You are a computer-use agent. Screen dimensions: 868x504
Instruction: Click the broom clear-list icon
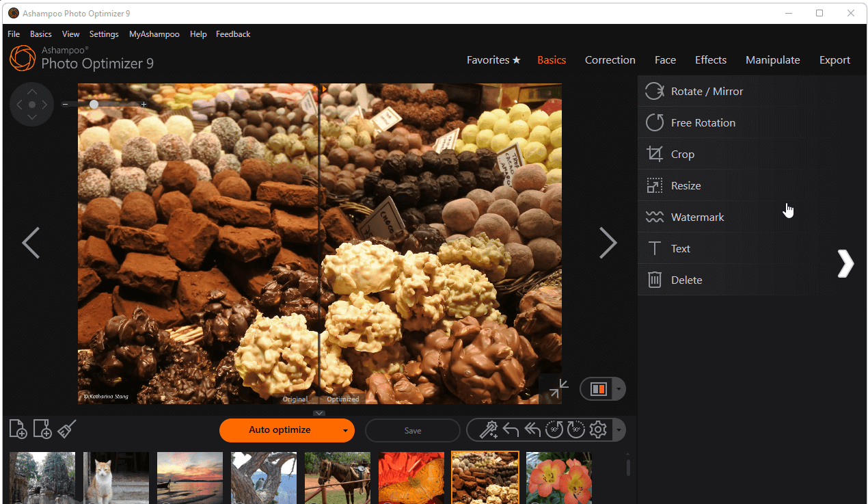(x=67, y=429)
